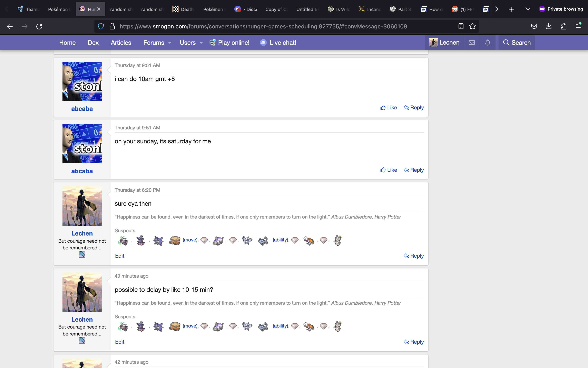Image resolution: width=588 pixels, height=368 pixels.
Task: Open the Users nav link
Action: pyautogui.click(x=188, y=43)
